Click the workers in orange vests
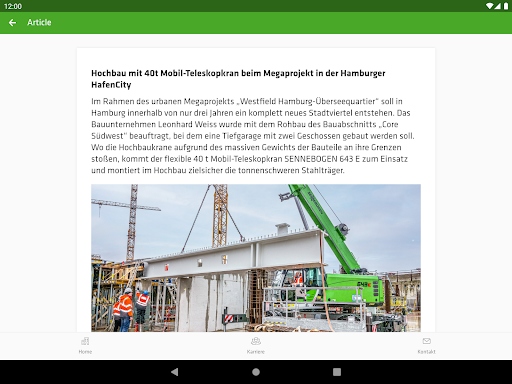512x384 pixels. (x=132, y=310)
